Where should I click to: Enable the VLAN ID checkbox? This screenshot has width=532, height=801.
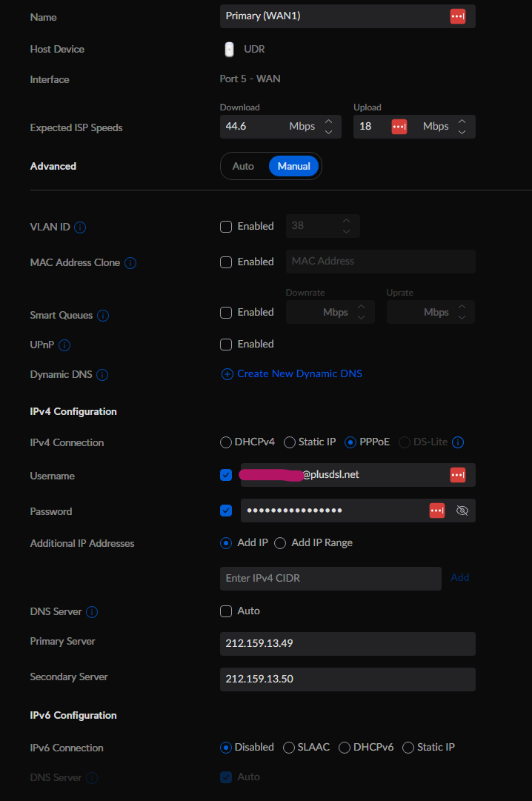click(226, 227)
